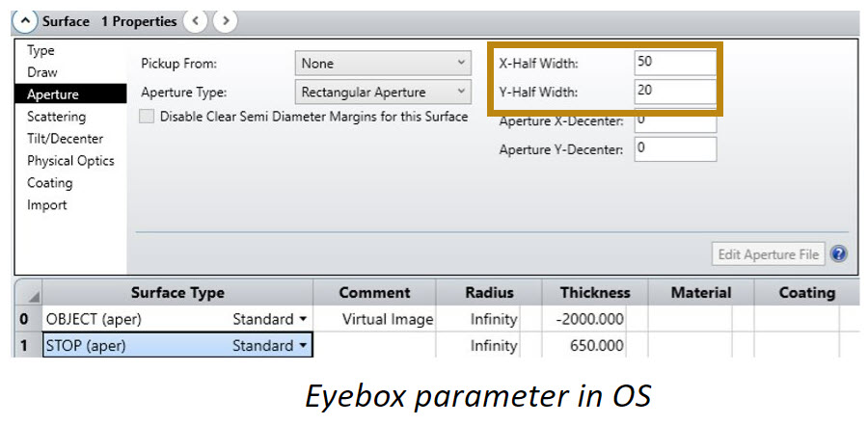Viewport: 868px width, 425px height.
Task: Click the Material column header
Action: tap(701, 292)
